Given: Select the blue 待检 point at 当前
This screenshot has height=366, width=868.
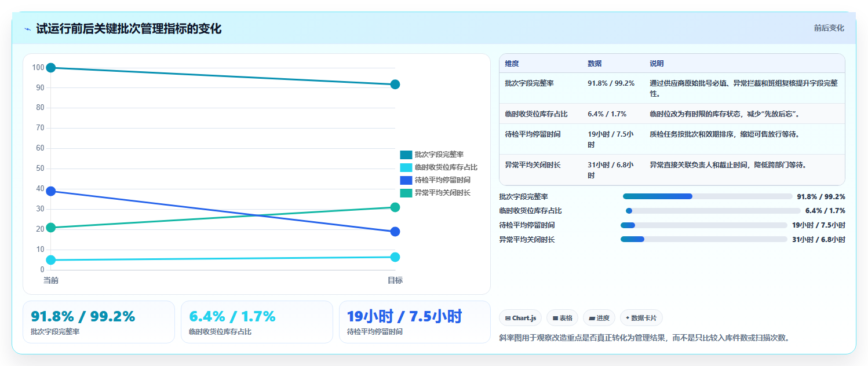Looking at the screenshot, I should [x=51, y=191].
